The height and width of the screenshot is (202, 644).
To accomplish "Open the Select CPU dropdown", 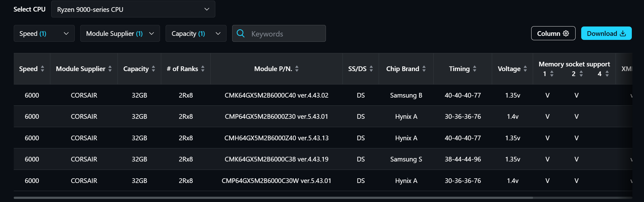I will (133, 9).
